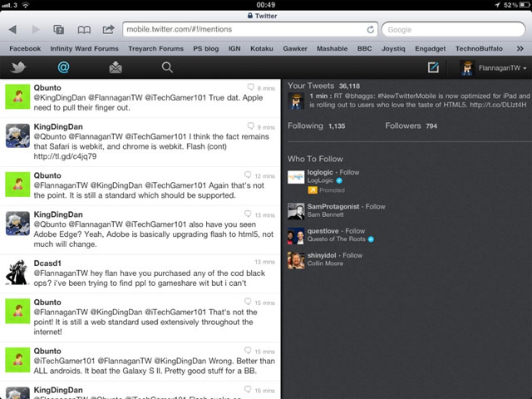The image size is (532, 399).
Task: Open BBC bookmark
Action: [x=364, y=48]
